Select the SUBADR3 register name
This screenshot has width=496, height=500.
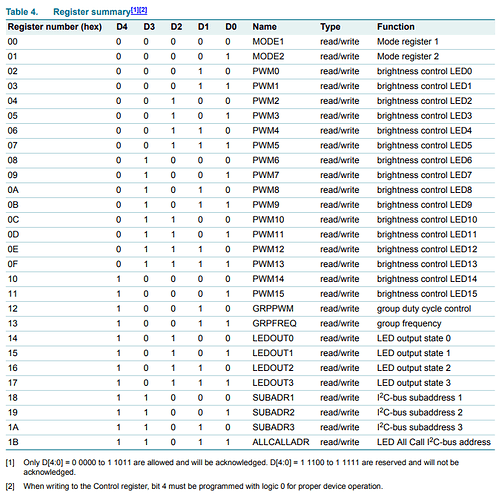coord(273,427)
